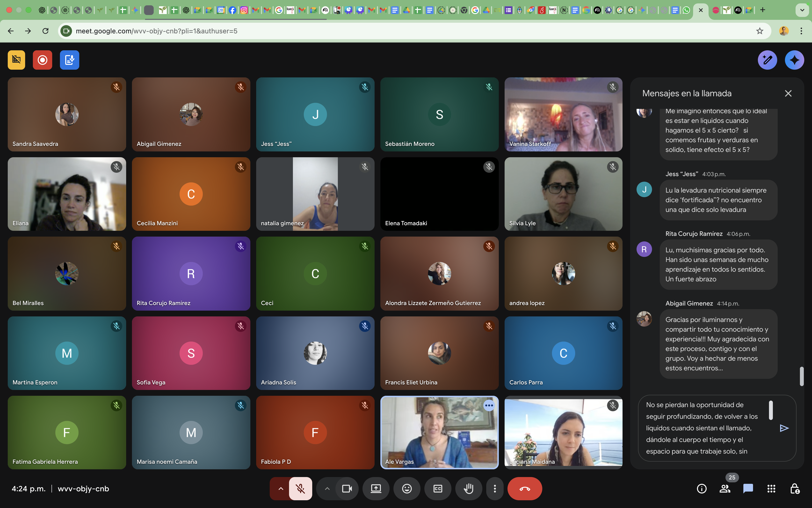Start the red record extension button

[x=43, y=60]
